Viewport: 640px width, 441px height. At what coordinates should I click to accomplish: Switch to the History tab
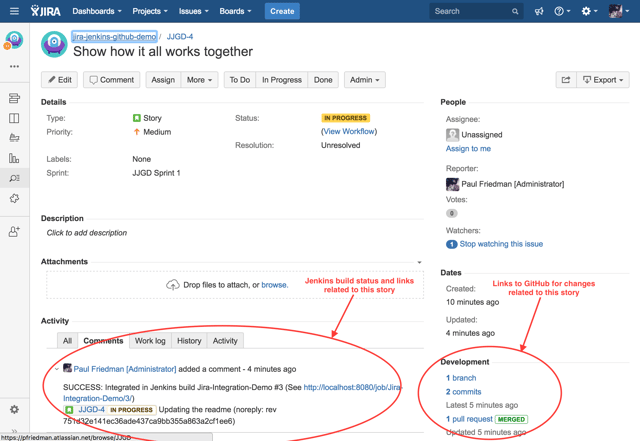coord(189,341)
